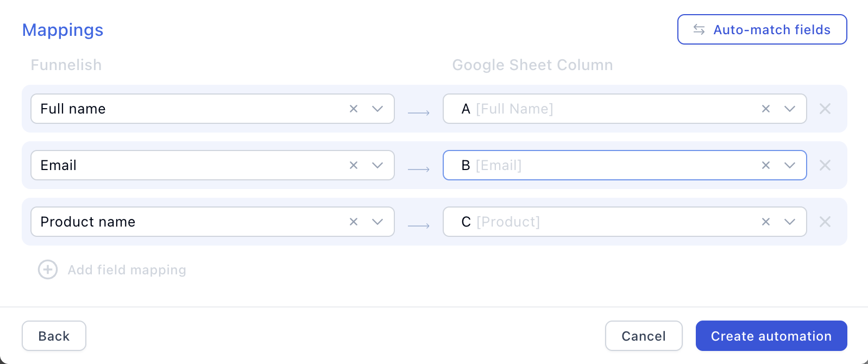
Task: Clear the Full name field selection
Action: 354,109
